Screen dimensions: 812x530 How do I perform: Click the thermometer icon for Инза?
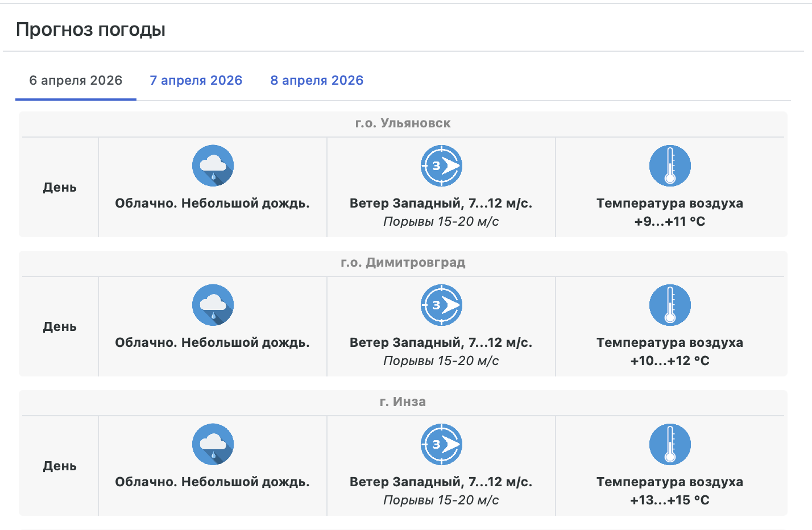(670, 444)
